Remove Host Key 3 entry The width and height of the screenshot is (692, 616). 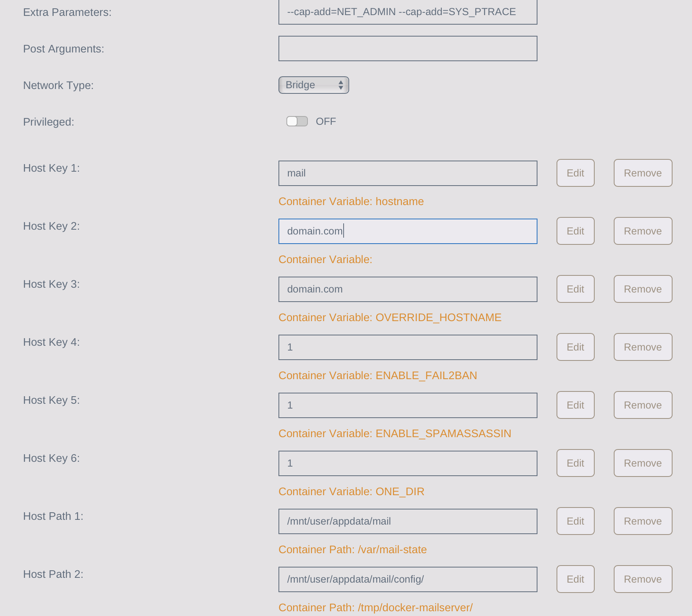[x=643, y=289]
